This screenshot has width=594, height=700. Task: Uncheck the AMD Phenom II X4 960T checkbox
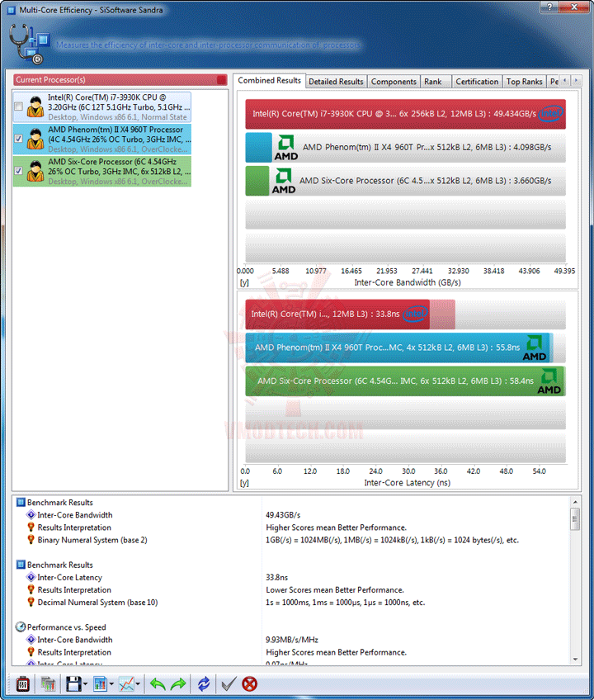coord(18,139)
